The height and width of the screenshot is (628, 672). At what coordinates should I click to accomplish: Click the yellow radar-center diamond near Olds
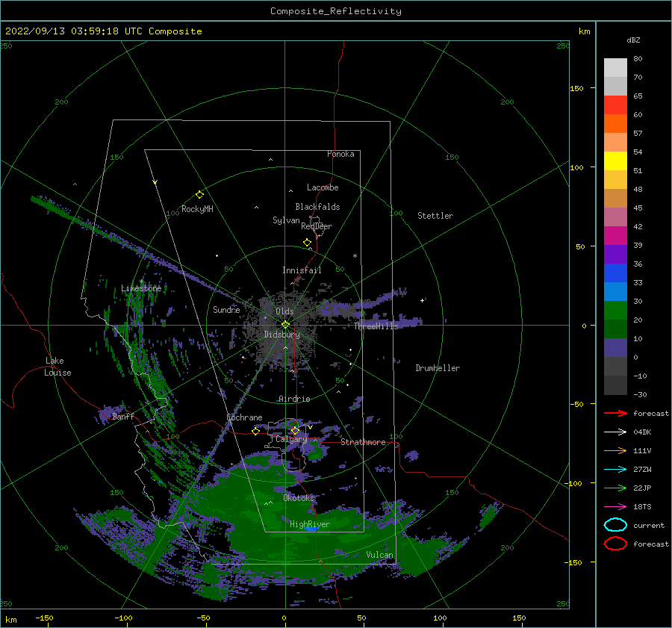285,325
